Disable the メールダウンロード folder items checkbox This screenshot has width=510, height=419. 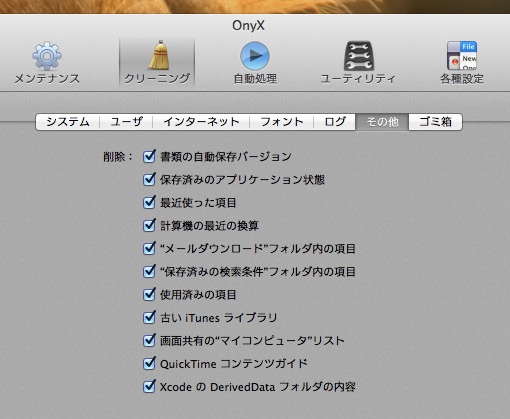tap(149, 248)
